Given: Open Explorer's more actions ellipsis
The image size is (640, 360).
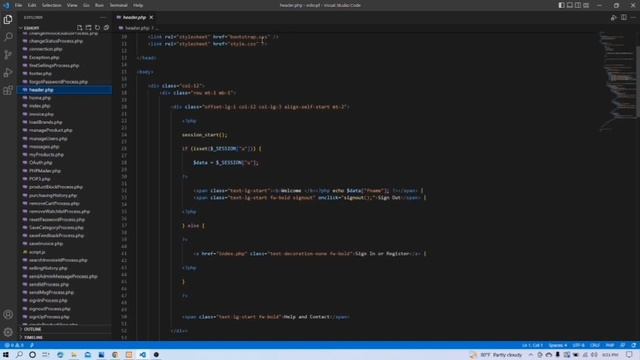Looking at the screenshot, I should pyautogui.click(x=103, y=18).
